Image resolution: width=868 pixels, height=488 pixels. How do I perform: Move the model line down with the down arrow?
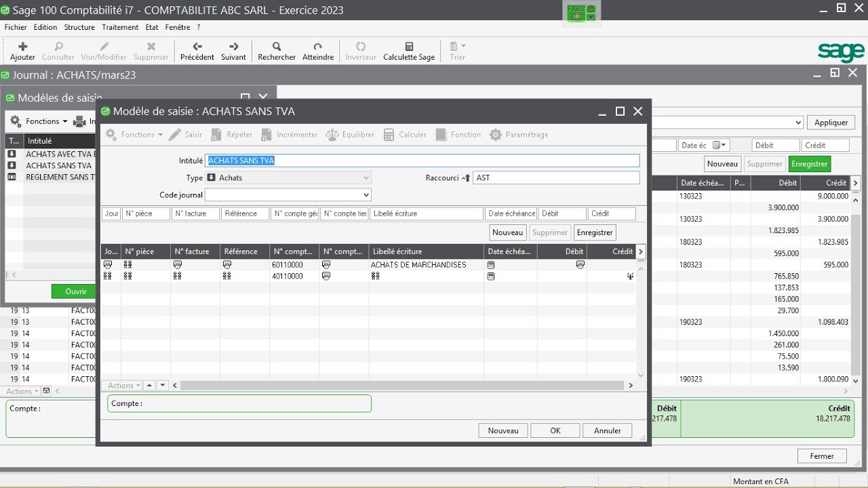pyautogui.click(x=162, y=385)
